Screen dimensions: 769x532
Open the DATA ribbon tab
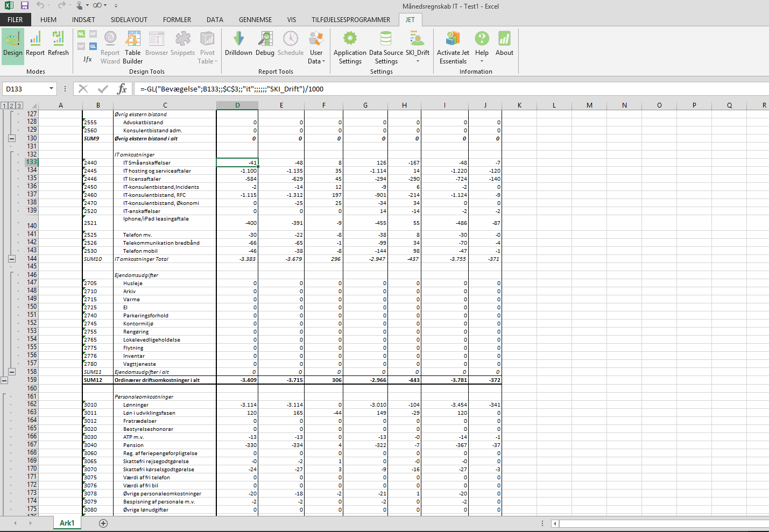pyautogui.click(x=215, y=19)
